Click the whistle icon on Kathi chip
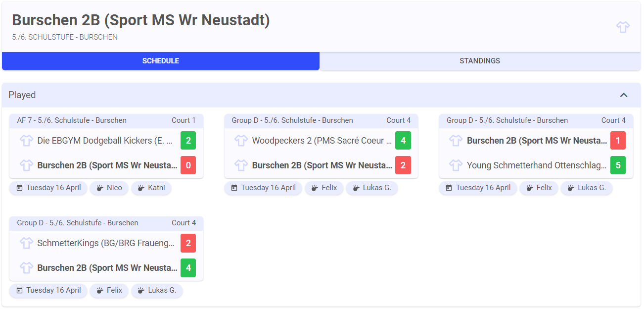 pyautogui.click(x=141, y=188)
